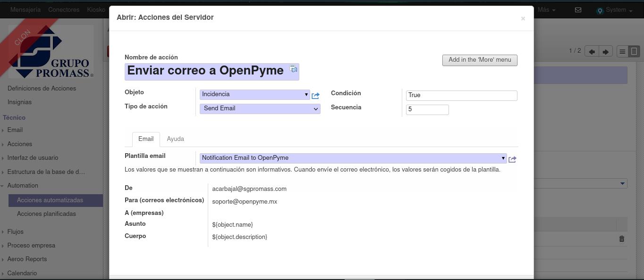Expand Interfaz de usuario section

pos(33,157)
